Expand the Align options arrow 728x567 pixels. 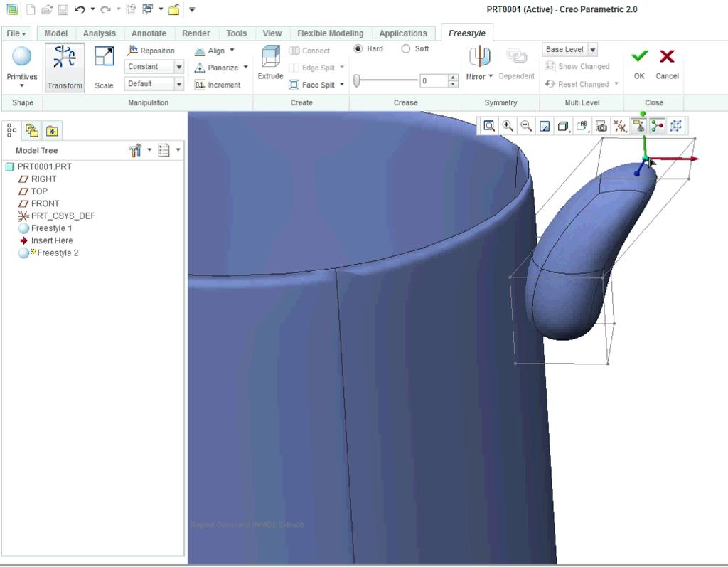tap(232, 51)
